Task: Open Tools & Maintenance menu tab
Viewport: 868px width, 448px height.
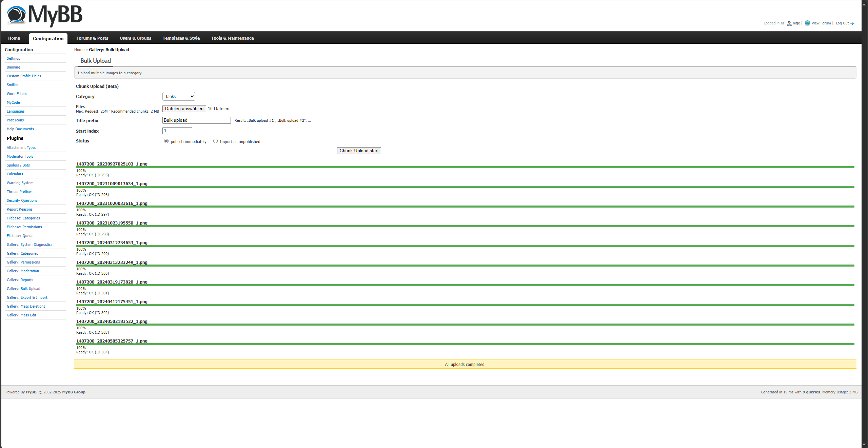Action: coord(232,38)
